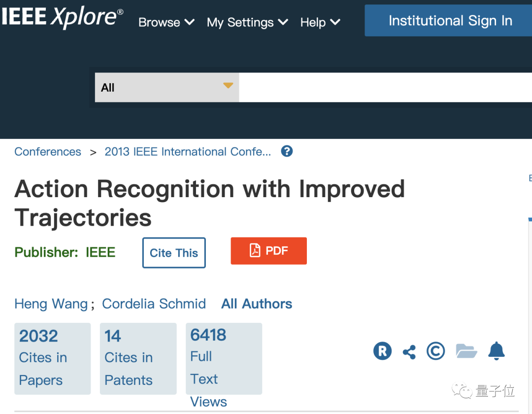Download the paper using the PDF button
Image resolution: width=532 pixels, height=414 pixels.
[x=268, y=251]
